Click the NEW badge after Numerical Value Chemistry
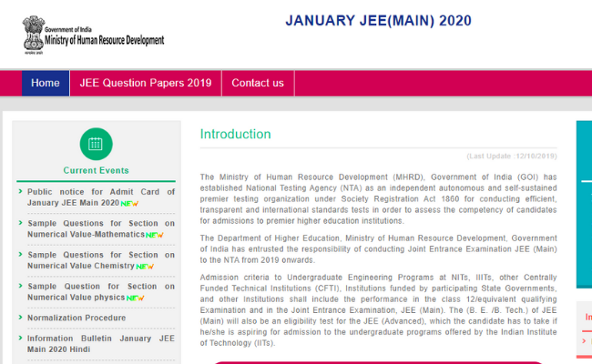Screen dimensions: 592x364 pos(145,267)
